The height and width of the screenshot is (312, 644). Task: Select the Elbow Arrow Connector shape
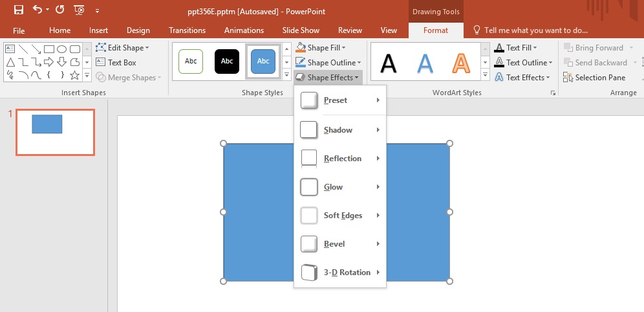(x=36, y=62)
